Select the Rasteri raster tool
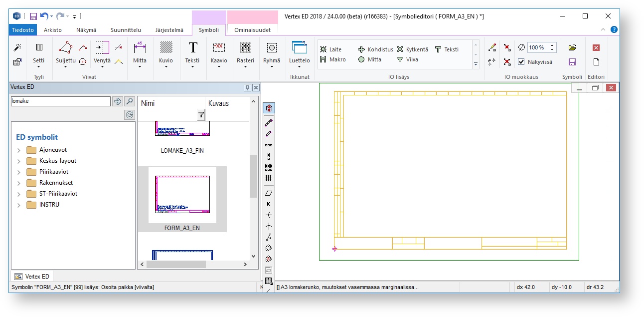Image resolution: width=644 pixels, height=317 pixels. click(245, 52)
